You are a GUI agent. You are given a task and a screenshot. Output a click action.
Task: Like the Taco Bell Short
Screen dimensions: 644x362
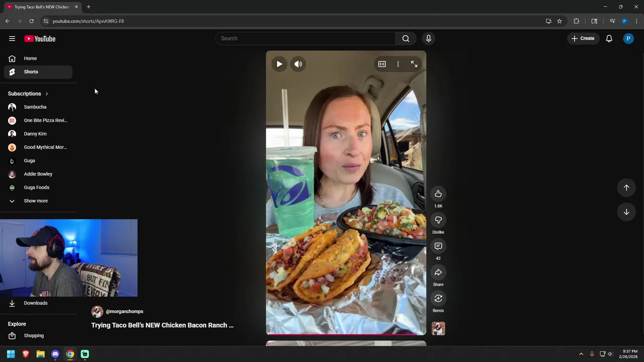pos(438,194)
